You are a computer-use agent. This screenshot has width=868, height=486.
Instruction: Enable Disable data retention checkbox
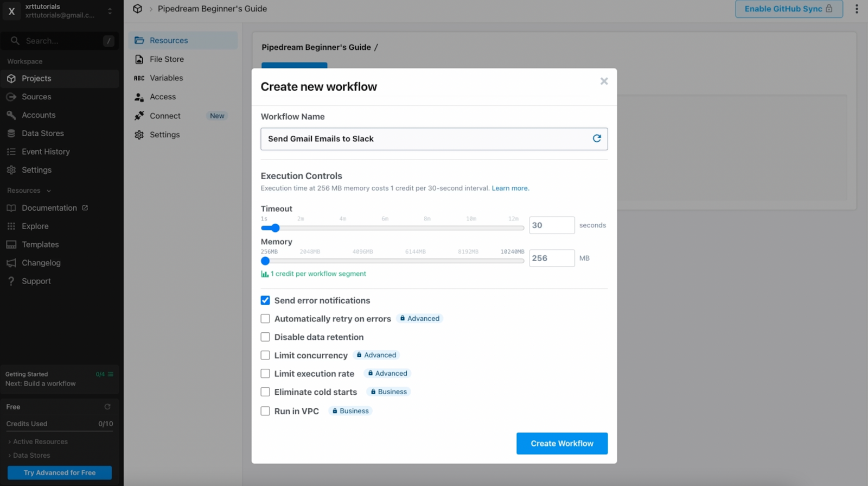[x=265, y=337]
